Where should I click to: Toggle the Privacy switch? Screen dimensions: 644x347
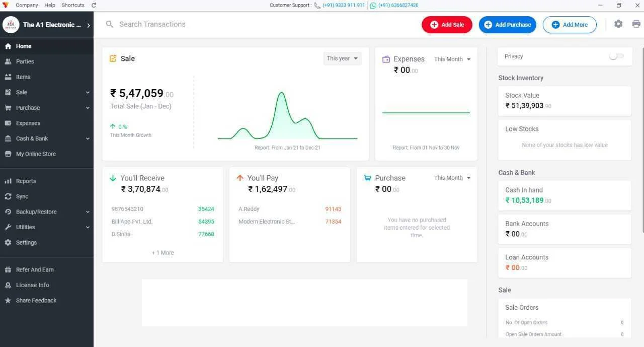(x=616, y=56)
